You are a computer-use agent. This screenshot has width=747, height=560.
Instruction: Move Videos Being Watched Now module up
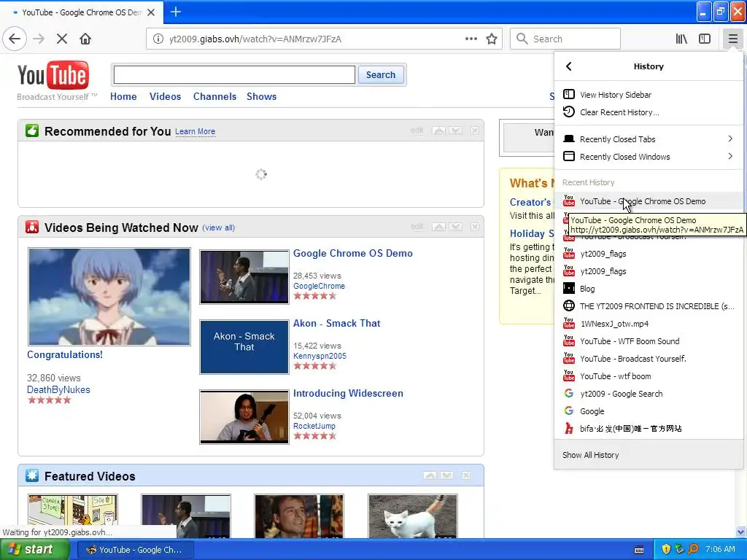click(x=438, y=227)
